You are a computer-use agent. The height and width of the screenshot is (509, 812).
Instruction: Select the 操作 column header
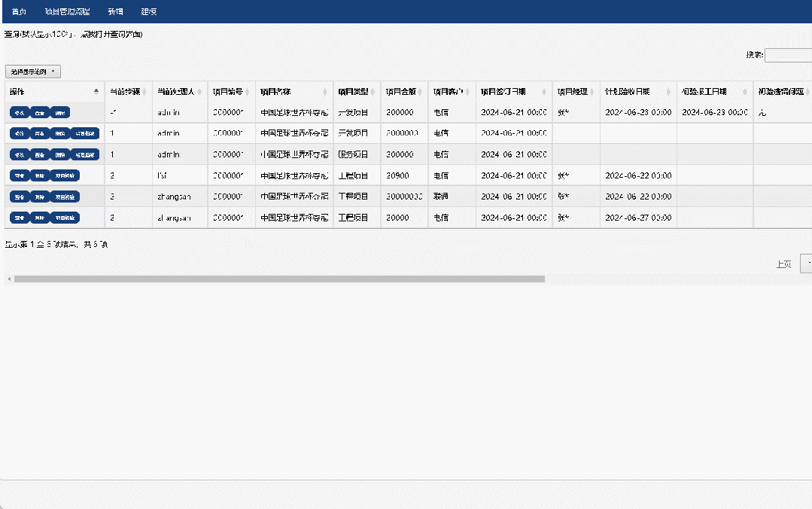pyautogui.click(x=54, y=92)
